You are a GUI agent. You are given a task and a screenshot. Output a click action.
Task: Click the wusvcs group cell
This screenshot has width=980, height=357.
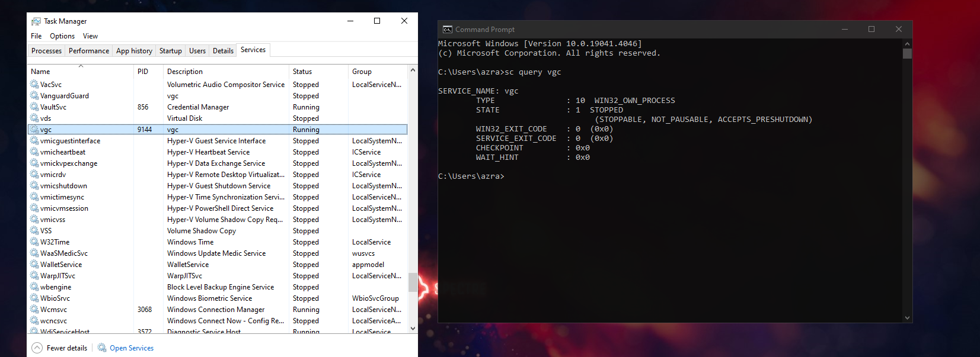(x=363, y=253)
